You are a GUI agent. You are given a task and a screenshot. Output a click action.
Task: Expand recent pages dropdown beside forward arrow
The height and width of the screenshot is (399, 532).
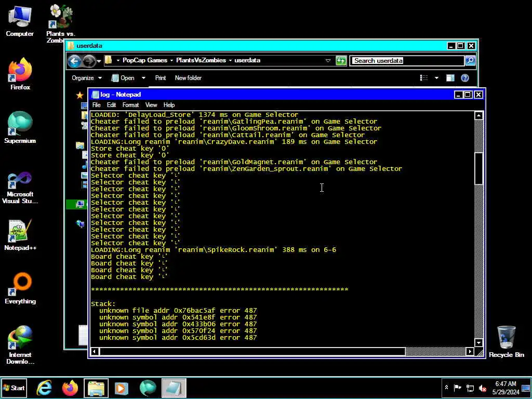(x=99, y=61)
